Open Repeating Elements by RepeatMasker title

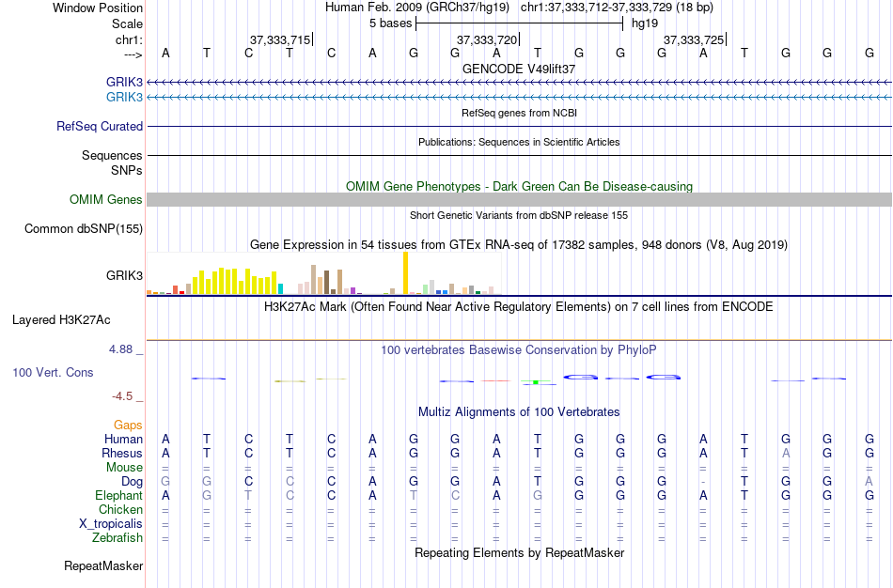pos(519,552)
